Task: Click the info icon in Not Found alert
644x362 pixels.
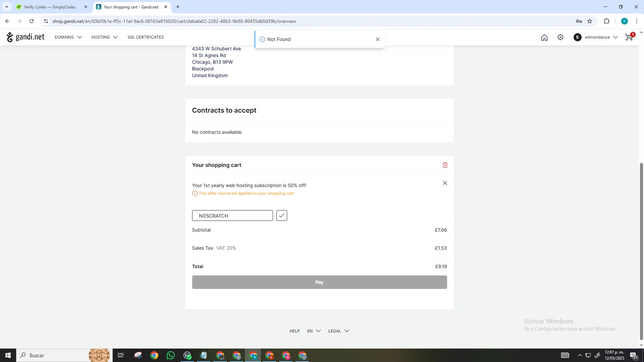Action: 262,39
